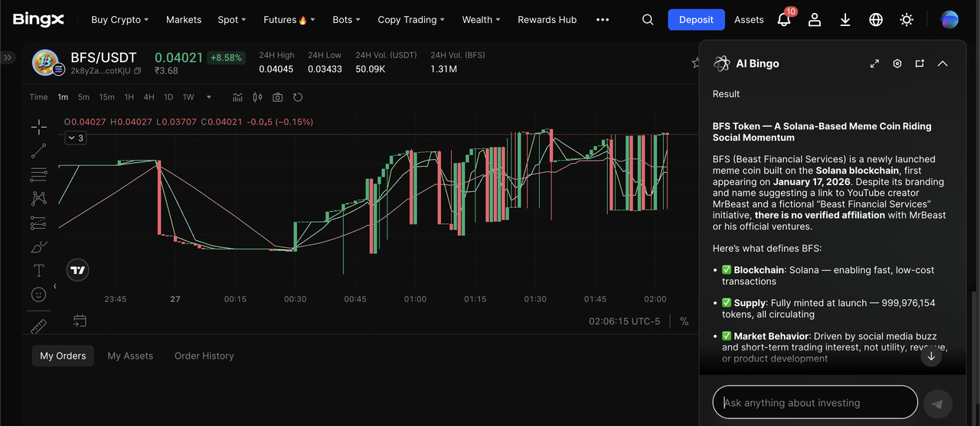Start a new AI Bingo chat
Viewport: 980px width, 426px height.
click(920, 63)
